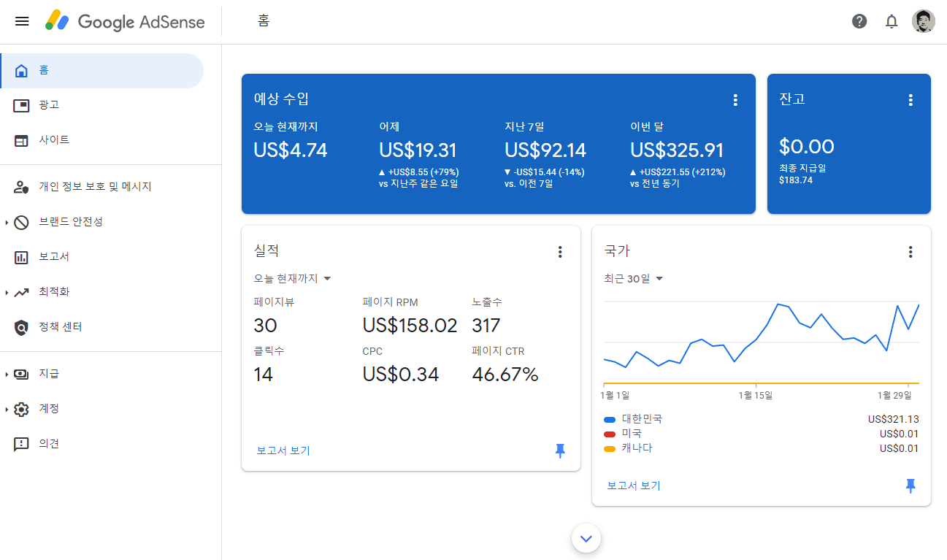947x560 pixels.
Task: Open the notifications bell
Action: (x=892, y=21)
